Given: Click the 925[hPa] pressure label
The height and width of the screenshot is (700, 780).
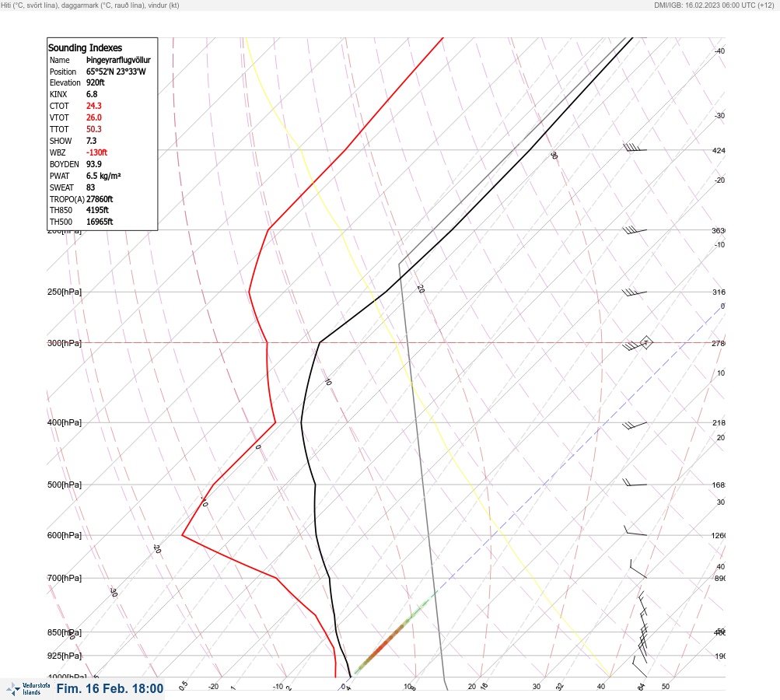Looking at the screenshot, I should pos(65,656).
